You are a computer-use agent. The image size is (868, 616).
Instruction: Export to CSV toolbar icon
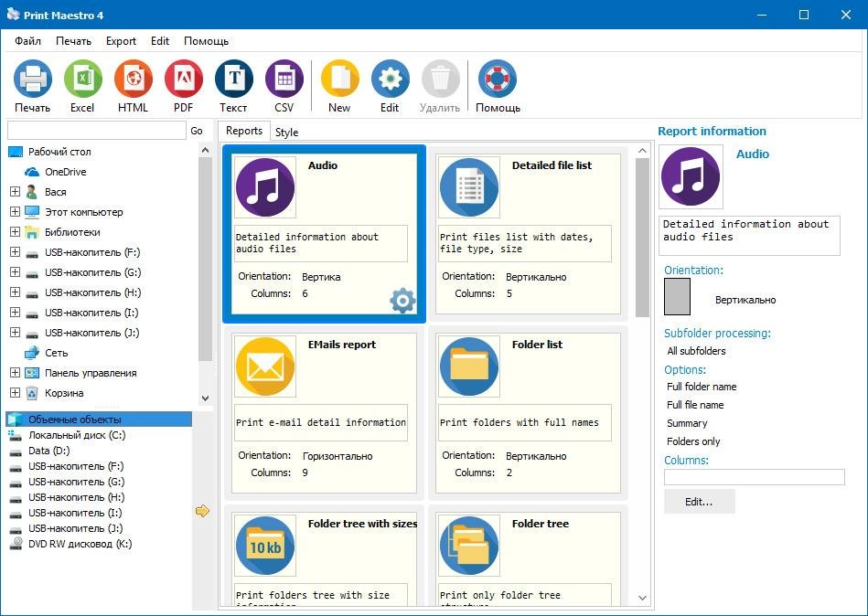point(284,80)
